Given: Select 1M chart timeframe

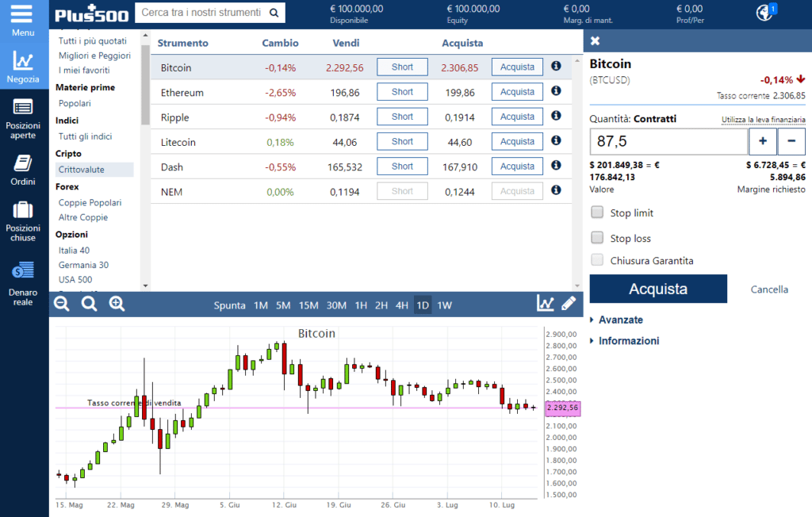Looking at the screenshot, I should click(260, 305).
